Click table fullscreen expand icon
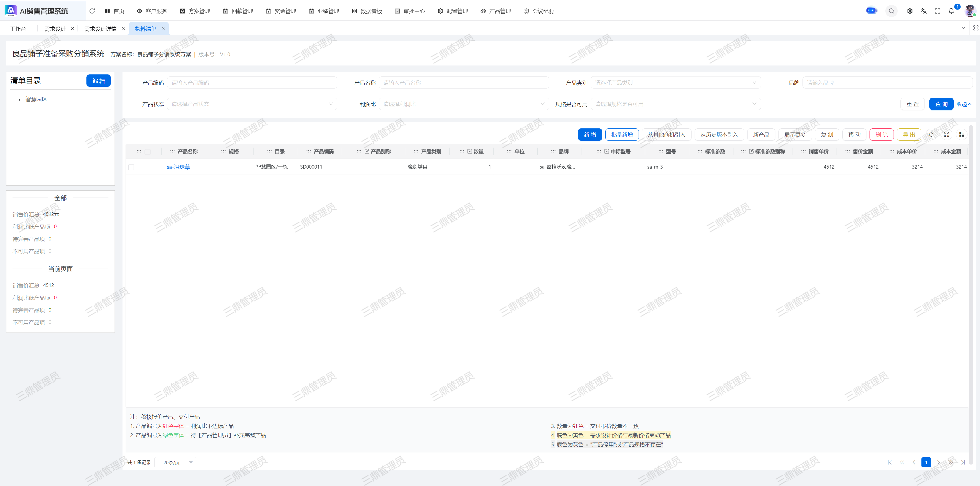 pyautogui.click(x=946, y=134)
